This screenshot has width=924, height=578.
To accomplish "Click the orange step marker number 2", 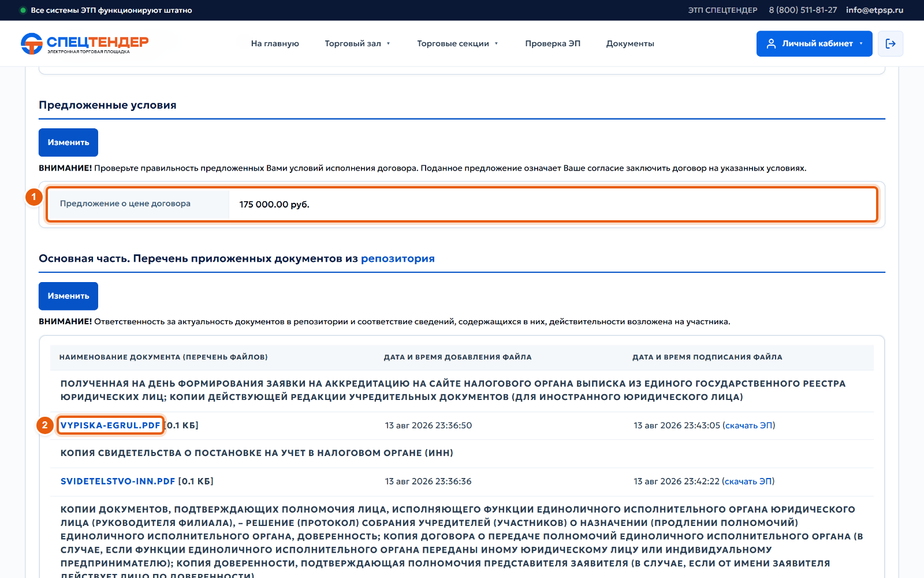I will click(x=44, y=425).
